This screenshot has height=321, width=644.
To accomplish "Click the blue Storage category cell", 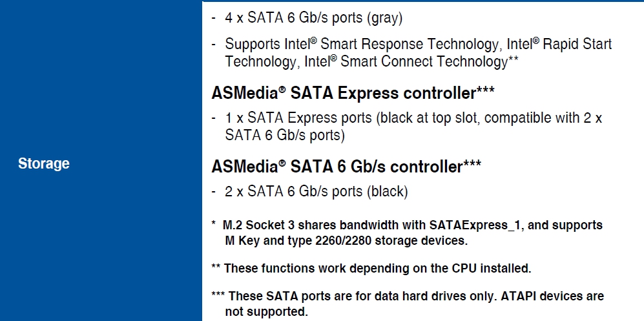I will click(101, 160).
